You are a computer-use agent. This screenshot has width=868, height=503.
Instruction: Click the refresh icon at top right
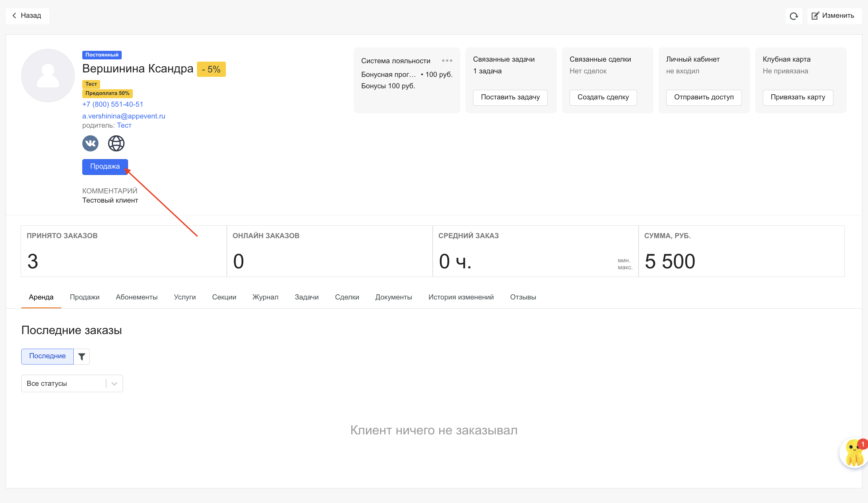pos(794,16)
